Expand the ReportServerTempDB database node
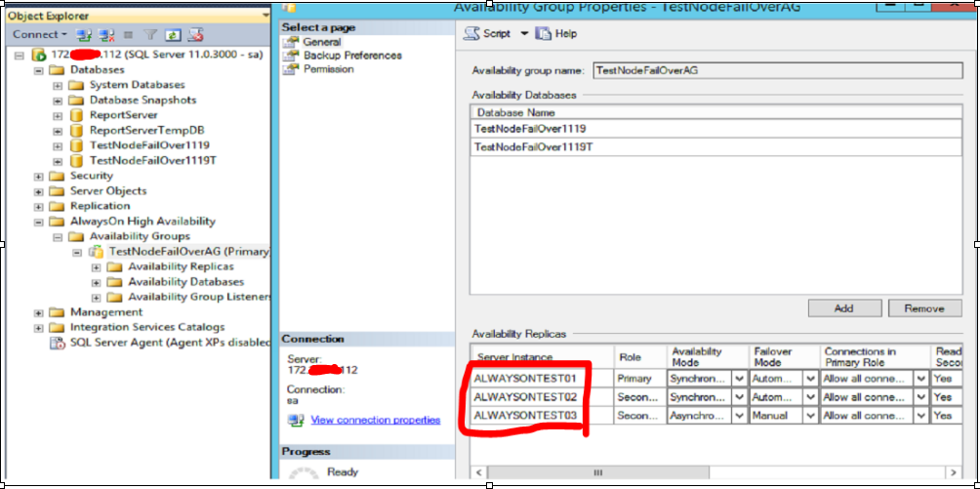This screenshot has height=489, width=980. [x=58, y=131]
